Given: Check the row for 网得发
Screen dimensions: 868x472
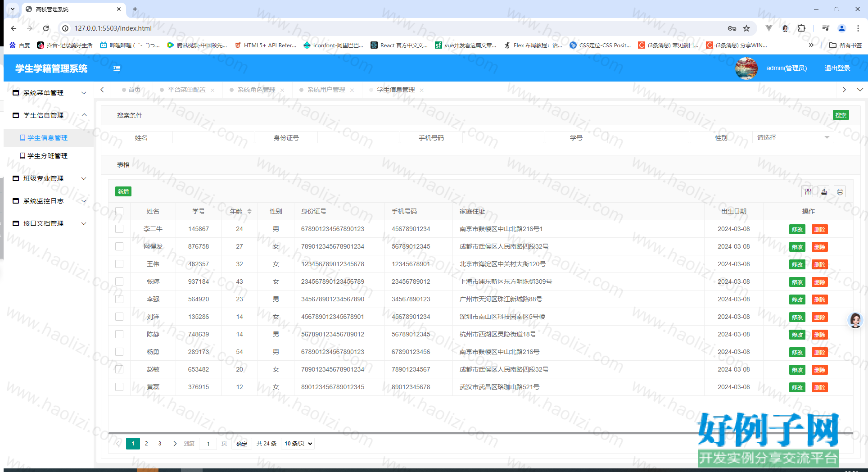Looking at the screenshot, I should click(x=119, y=246).
